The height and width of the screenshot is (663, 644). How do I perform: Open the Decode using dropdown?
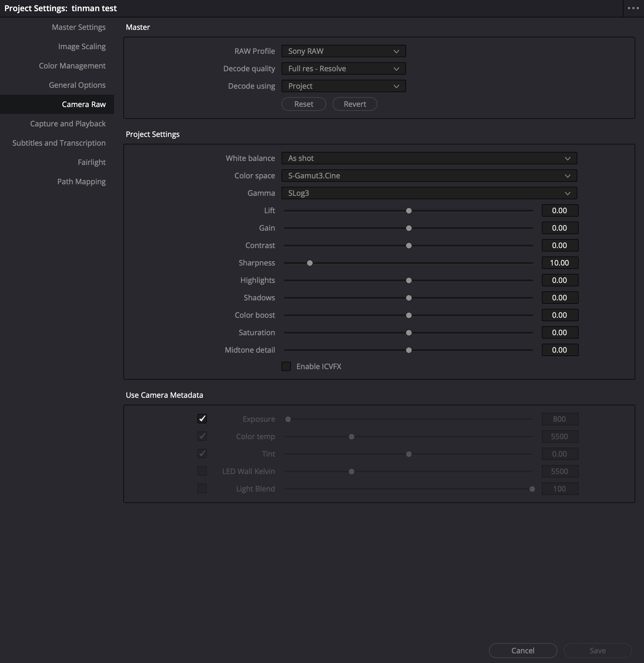pos(343,86)
